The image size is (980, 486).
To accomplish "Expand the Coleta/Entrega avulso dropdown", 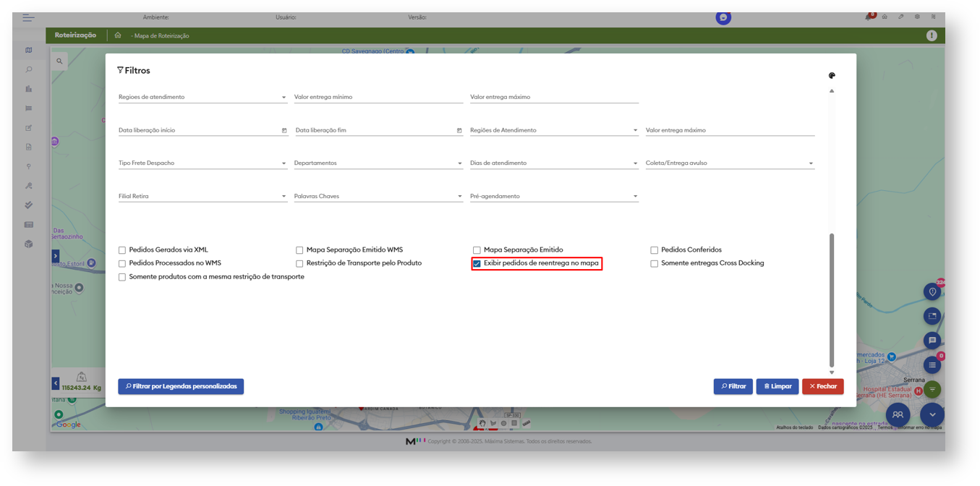I will tap(730, 163).
